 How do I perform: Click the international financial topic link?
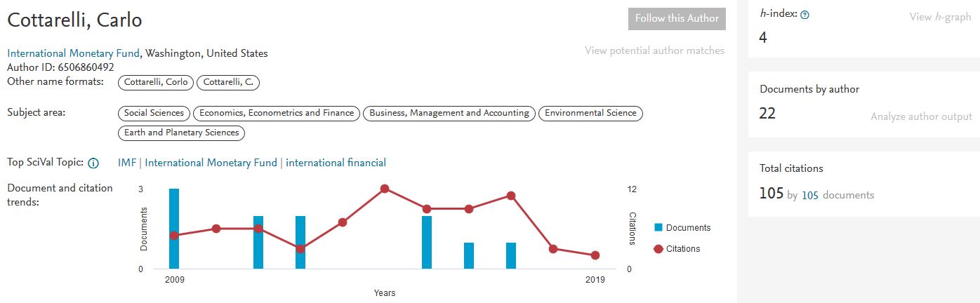336,163
